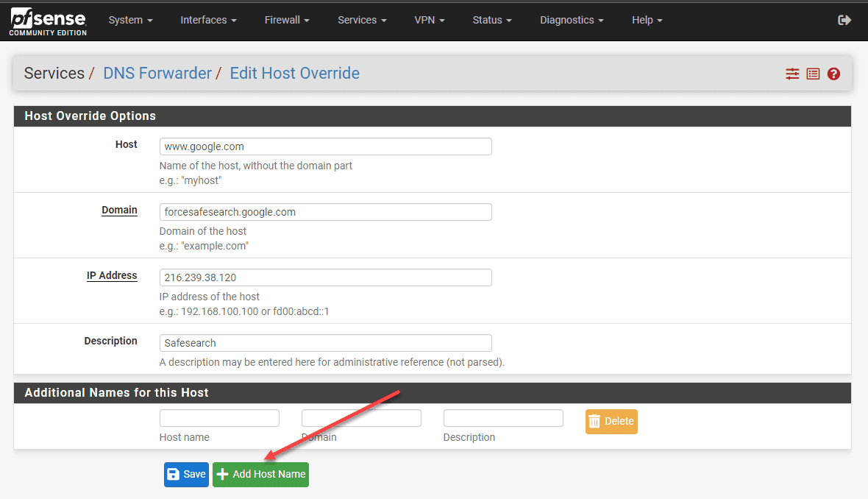Click the Domain field with forcesafesearch.google.com
This screenshot has height=499, width=868.
pos(325,211)
